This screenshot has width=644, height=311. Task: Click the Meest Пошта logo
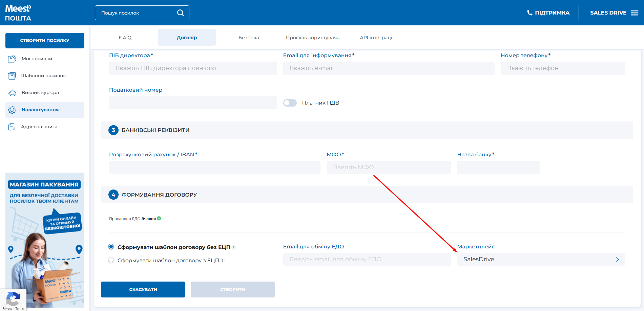click(x=18, y=13)
